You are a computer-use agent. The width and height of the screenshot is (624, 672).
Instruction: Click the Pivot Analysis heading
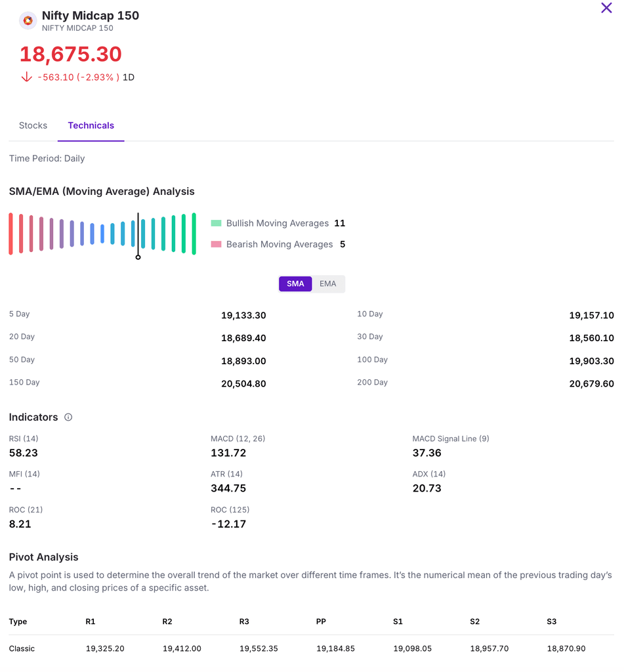point(43,557)
